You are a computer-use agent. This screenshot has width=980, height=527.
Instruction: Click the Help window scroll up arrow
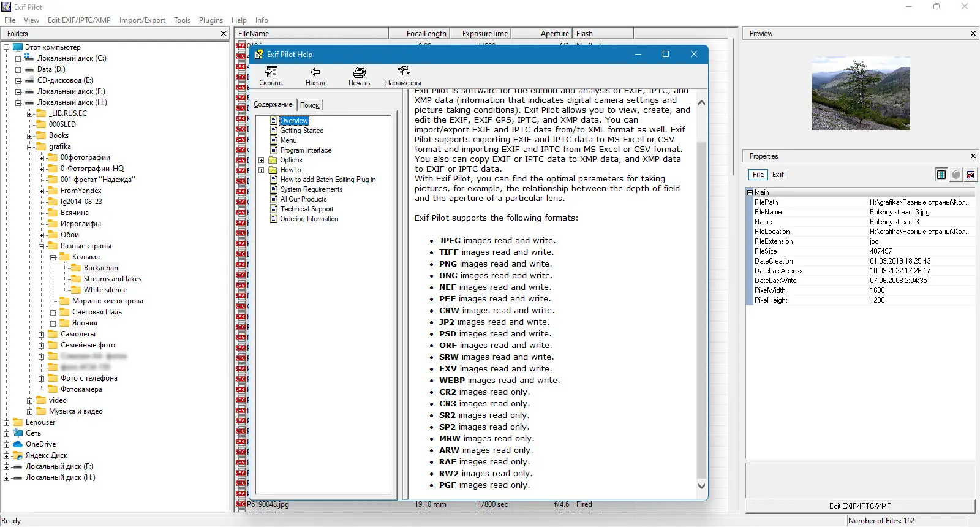701,103
